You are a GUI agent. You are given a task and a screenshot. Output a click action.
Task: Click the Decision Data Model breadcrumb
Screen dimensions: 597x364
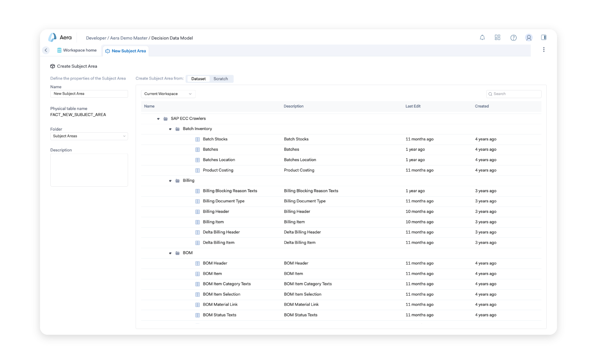(x=172, y=38)
